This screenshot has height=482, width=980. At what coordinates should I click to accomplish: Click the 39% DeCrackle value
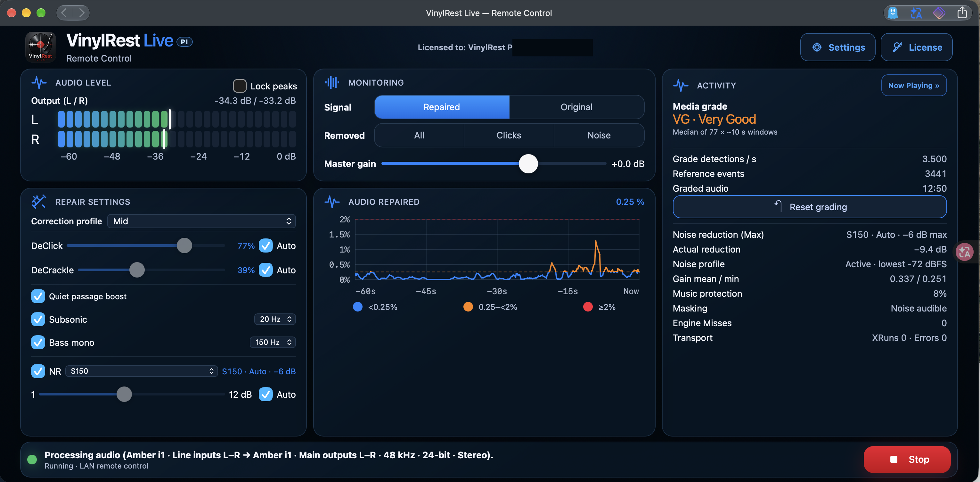[246, 270]
